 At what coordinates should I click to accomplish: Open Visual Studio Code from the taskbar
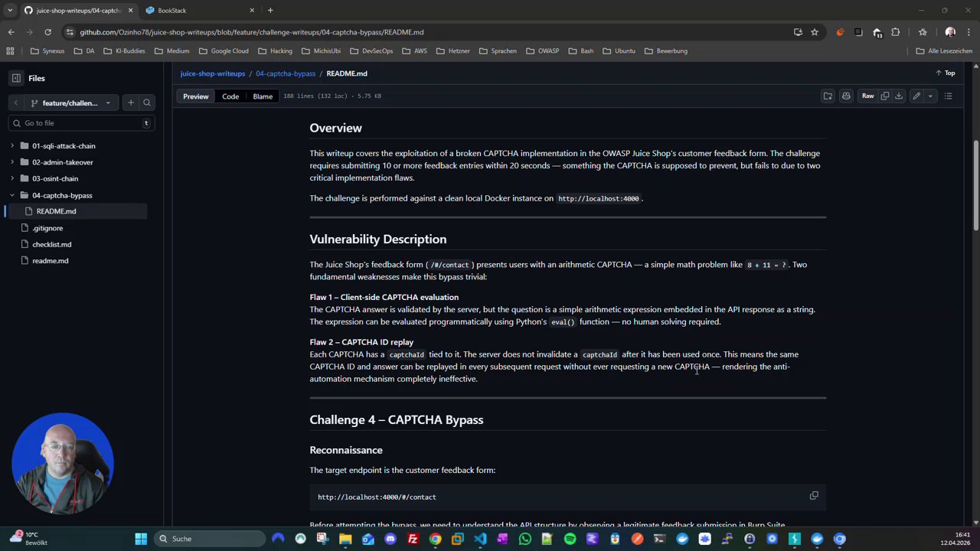480,539
